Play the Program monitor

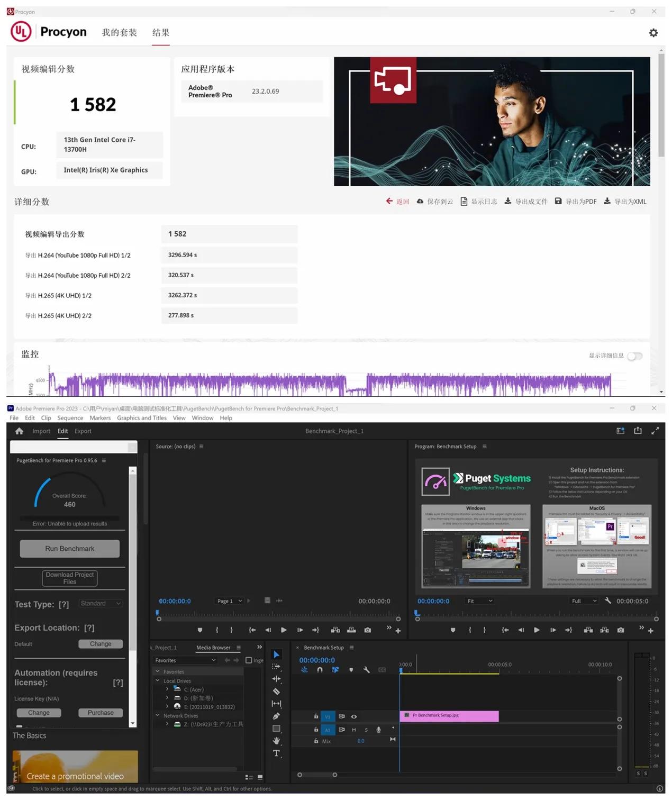click(x=537, y=630)
